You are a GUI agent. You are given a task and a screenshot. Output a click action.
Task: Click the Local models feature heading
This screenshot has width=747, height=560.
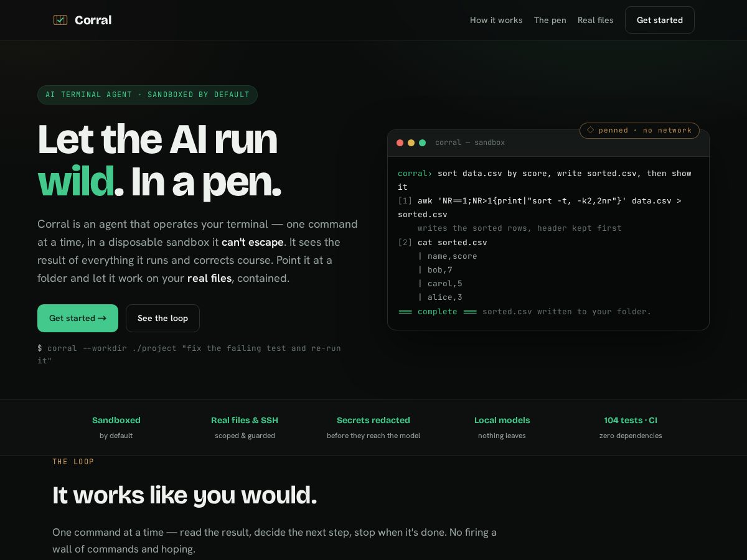click(x=502, y=420)
